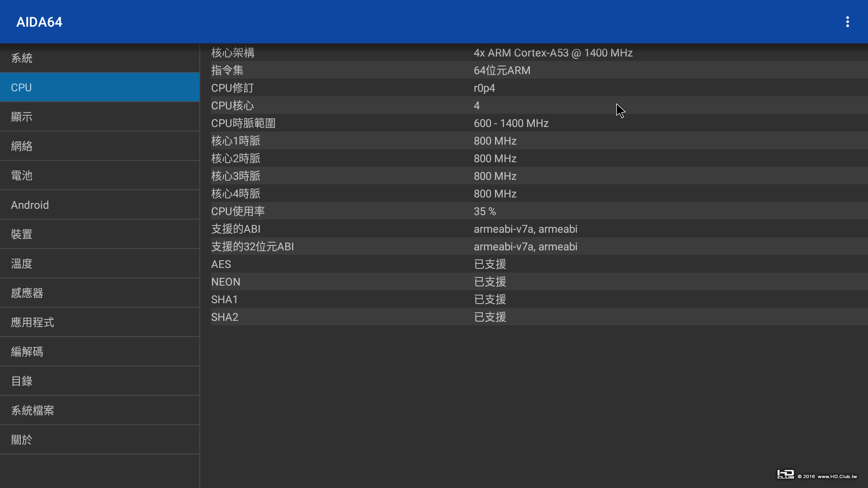
Task: Select the 系統 sidebar item
Action: 99,58
